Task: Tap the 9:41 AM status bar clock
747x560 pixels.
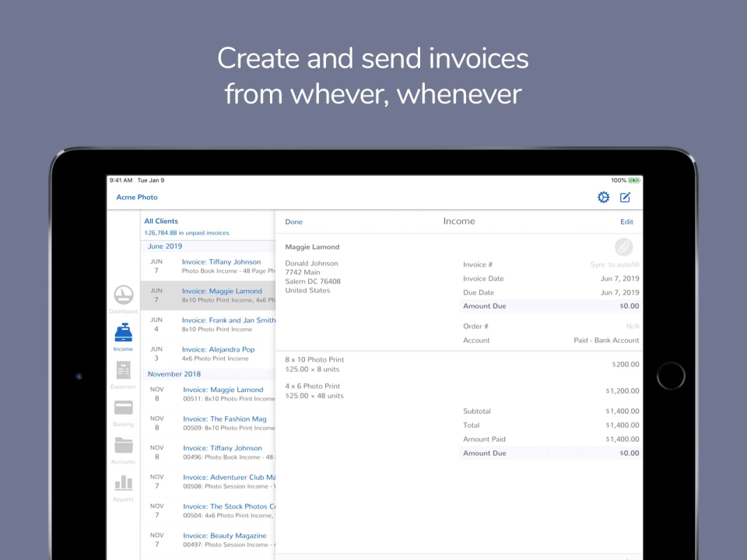Action: coord(121,180)
